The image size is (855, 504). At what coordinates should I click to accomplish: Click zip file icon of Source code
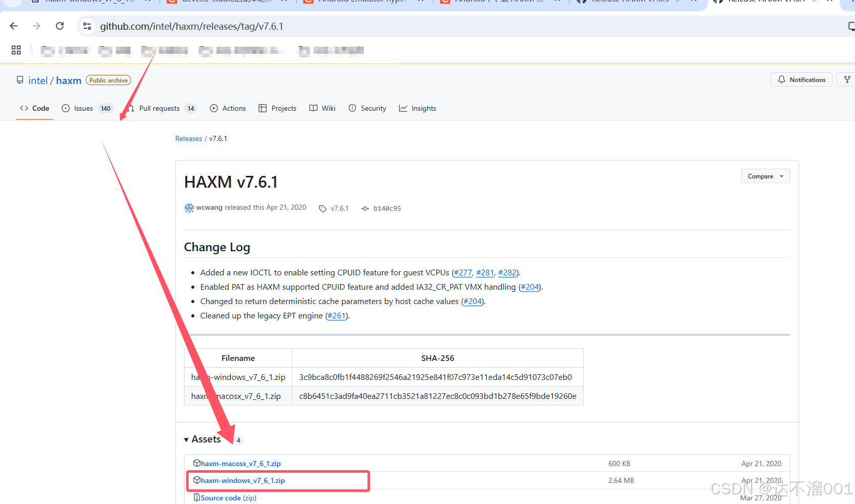pos(196,497)
